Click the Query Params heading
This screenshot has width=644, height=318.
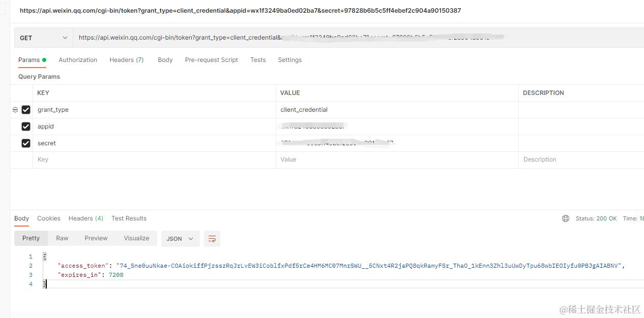click(x=39, y=77)
